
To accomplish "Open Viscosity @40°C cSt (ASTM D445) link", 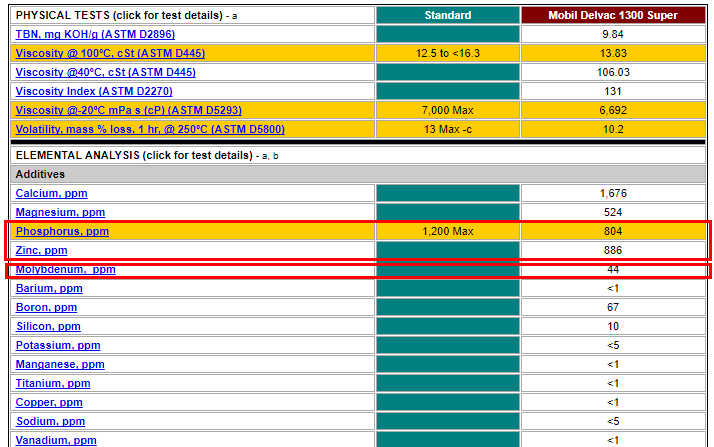I will (106, 72).
